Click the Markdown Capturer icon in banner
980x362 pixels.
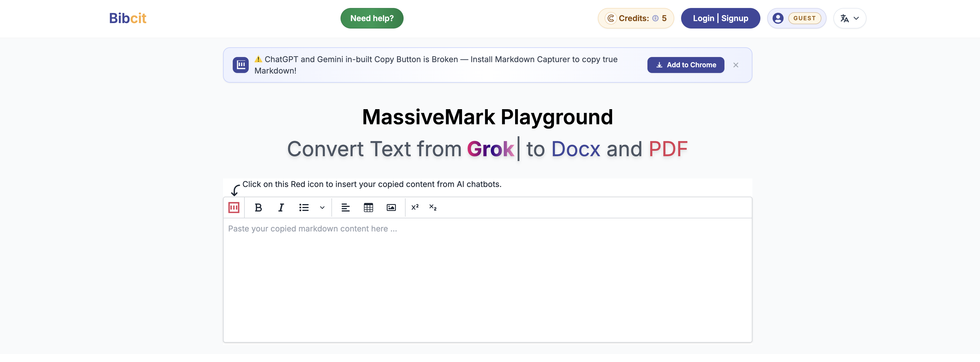pyautogui.click(x=240, y=65)
